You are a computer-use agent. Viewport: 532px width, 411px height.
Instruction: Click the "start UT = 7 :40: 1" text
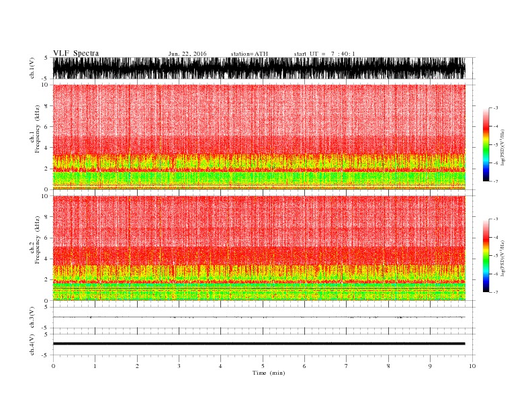[x=324, y=54]
